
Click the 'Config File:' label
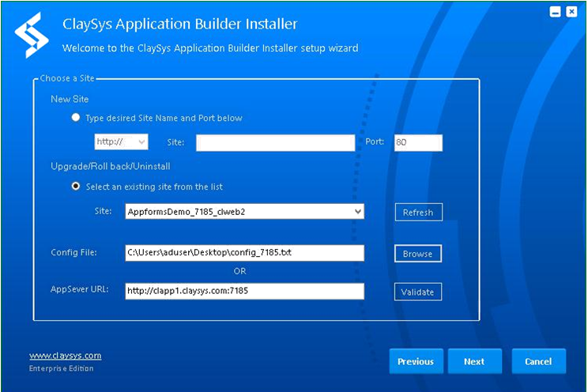73,252
